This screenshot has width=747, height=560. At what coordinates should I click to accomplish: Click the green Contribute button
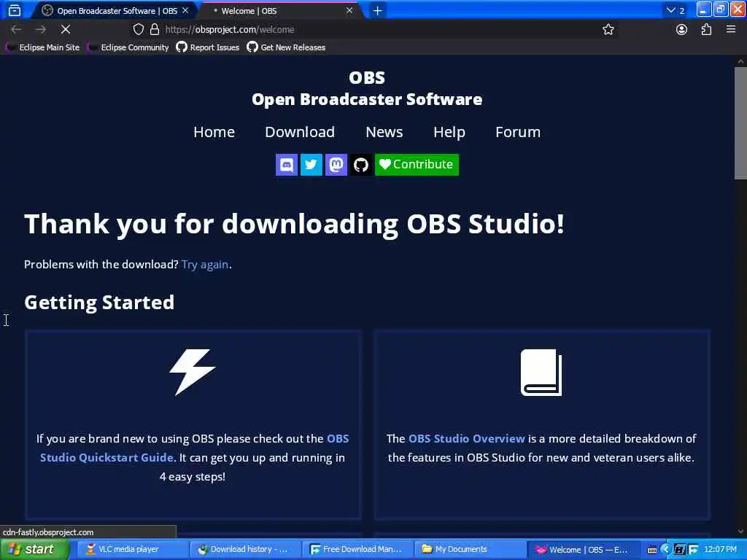pos(417,165)
